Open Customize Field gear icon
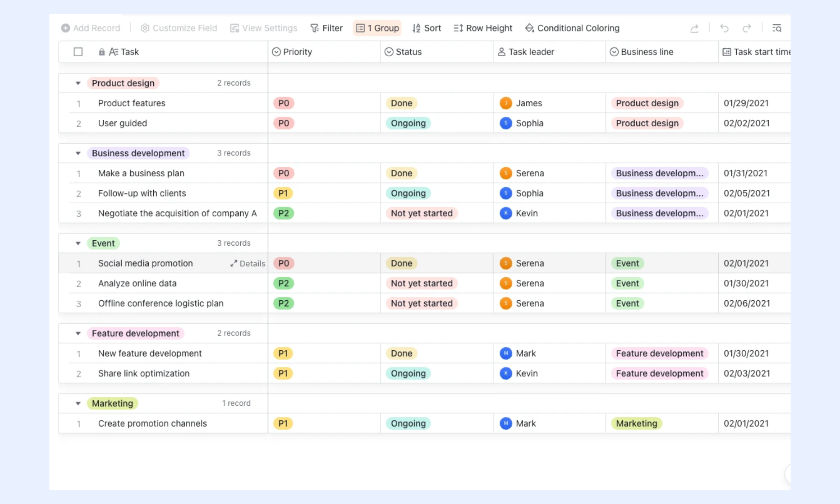Image resolution: width=840 pixels, height=504 pixels. point(145,28)
